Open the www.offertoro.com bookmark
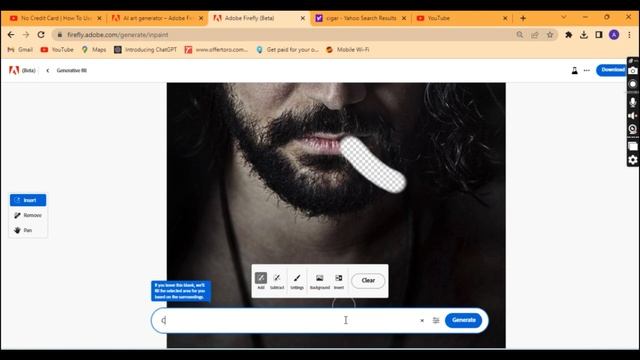This screenshot has height=360, width=640. [216, 50]
